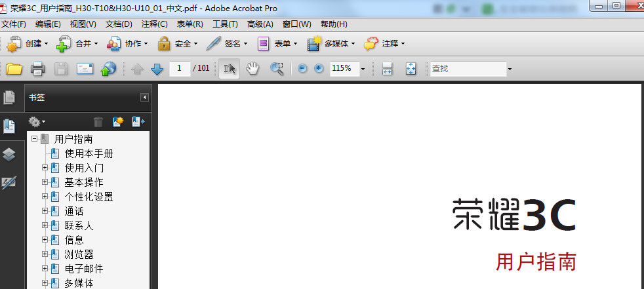644x289 pixels.
Task: Open the 创建 (Create) dropdown
Action: [27, 43]
